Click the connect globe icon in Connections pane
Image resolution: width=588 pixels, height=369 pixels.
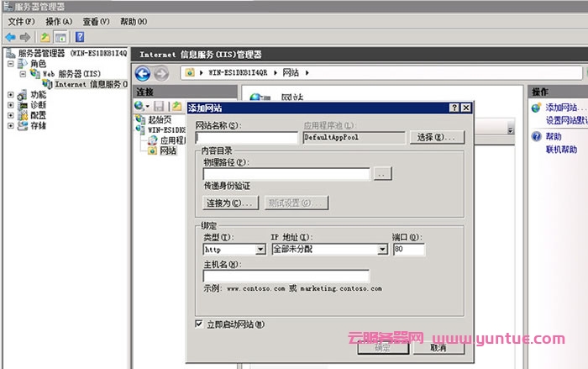coord(139,106)
